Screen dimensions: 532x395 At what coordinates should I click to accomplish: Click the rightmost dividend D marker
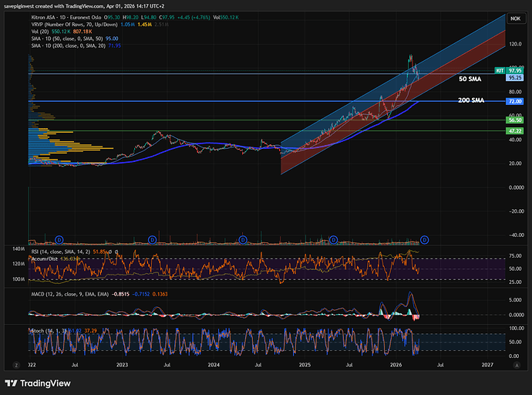tap(424, 240)
